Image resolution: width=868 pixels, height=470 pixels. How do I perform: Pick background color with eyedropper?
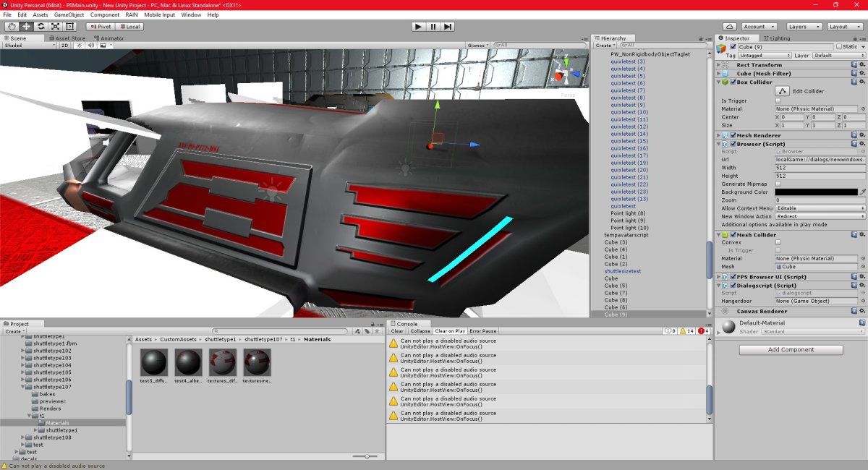click(862, 192)
